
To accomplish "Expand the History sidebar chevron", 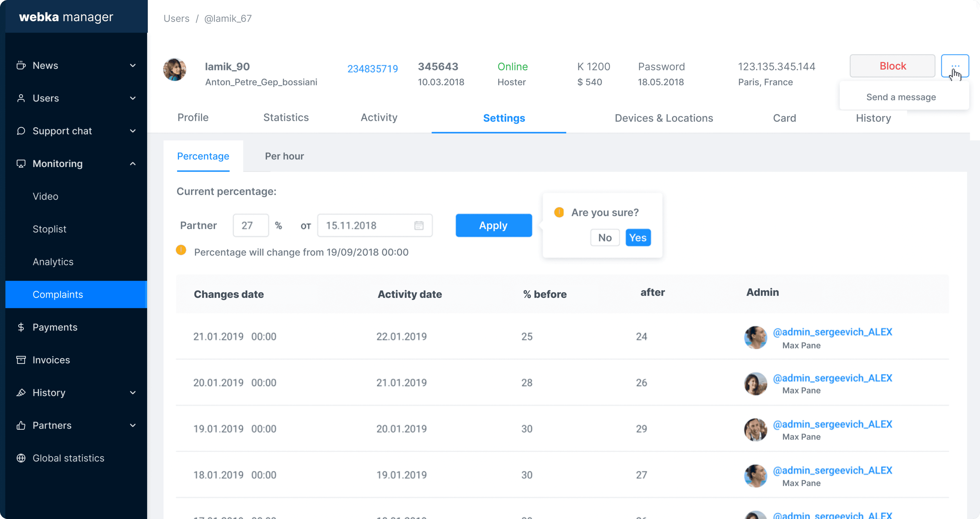I will tap(133, 393).
